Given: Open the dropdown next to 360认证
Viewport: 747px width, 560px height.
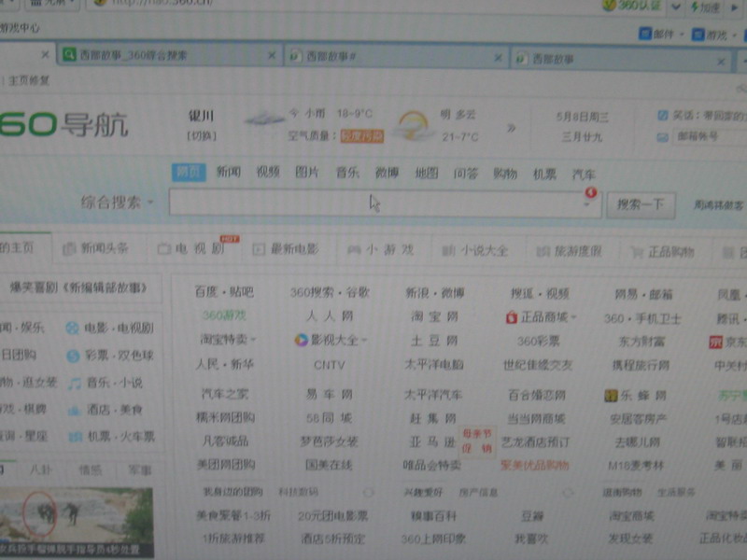Looking at the screenshot, I should [675, 7].
